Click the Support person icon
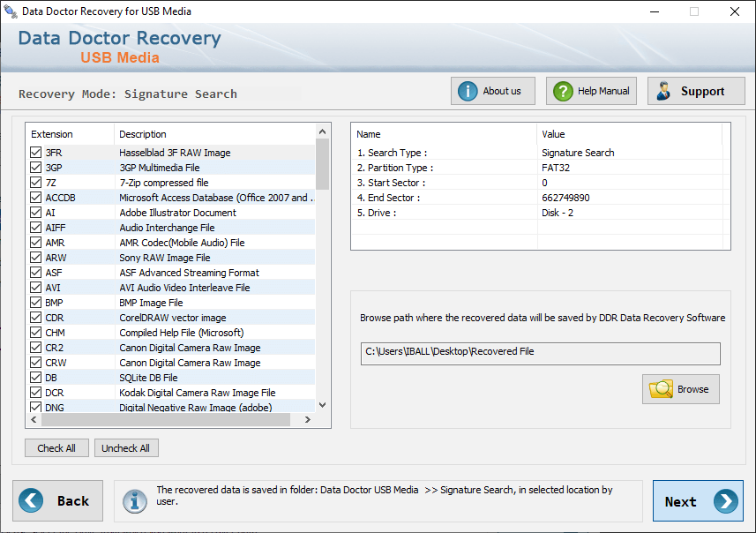The height and width of the screenshot is (533, 756). 664,91
